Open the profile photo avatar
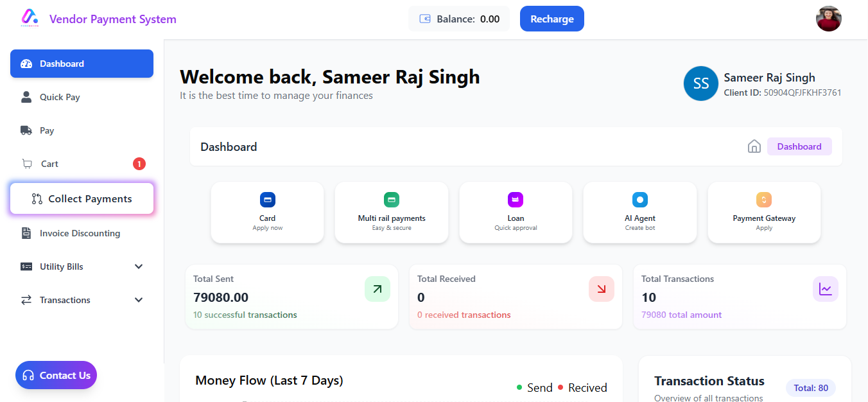 [x=828, y=19]
